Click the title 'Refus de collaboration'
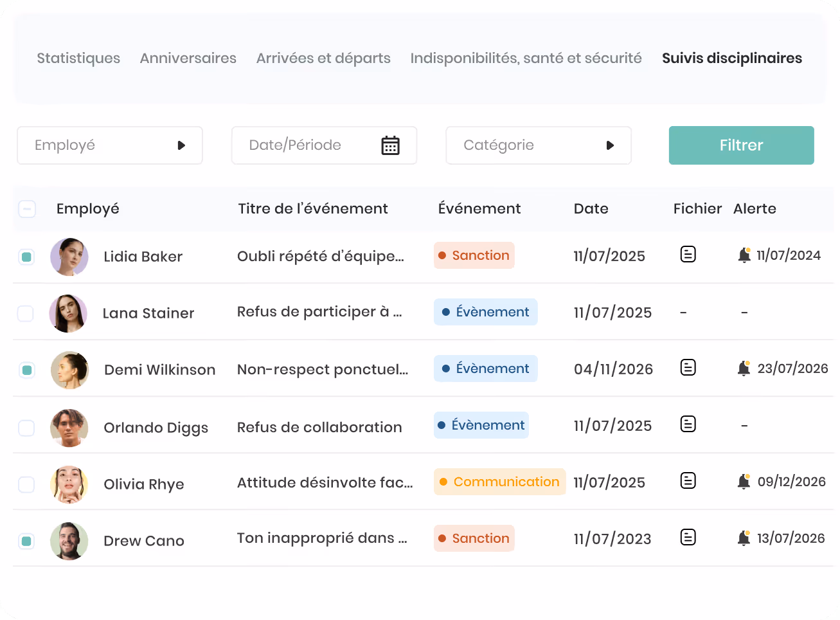 coord(319,428)
